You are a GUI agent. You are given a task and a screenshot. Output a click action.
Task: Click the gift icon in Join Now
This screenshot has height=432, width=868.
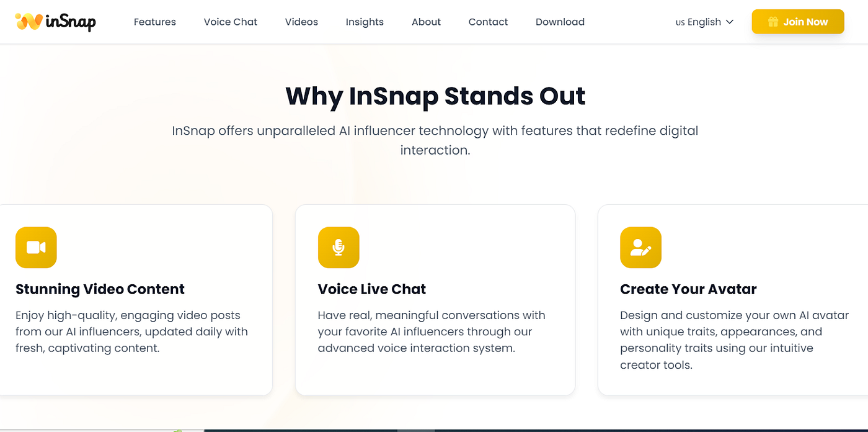773,22
